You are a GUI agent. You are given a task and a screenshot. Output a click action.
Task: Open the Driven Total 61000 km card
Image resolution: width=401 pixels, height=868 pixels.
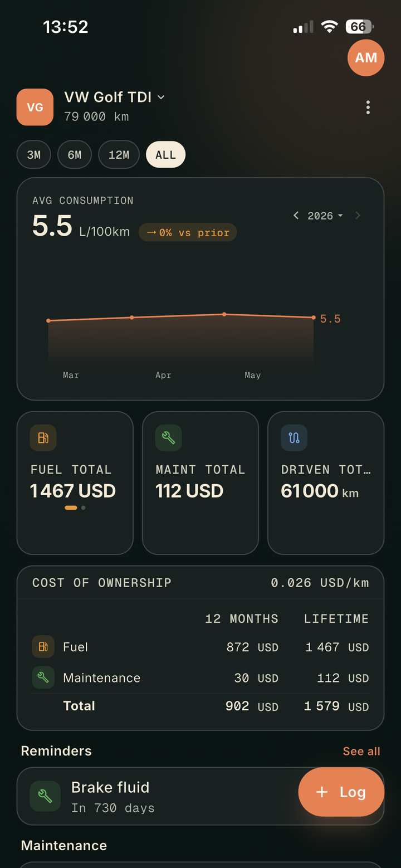[326, 483]
